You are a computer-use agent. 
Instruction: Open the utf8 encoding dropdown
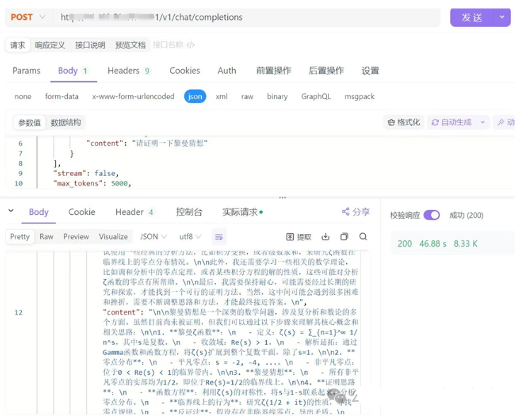click(x=190, y=237)
